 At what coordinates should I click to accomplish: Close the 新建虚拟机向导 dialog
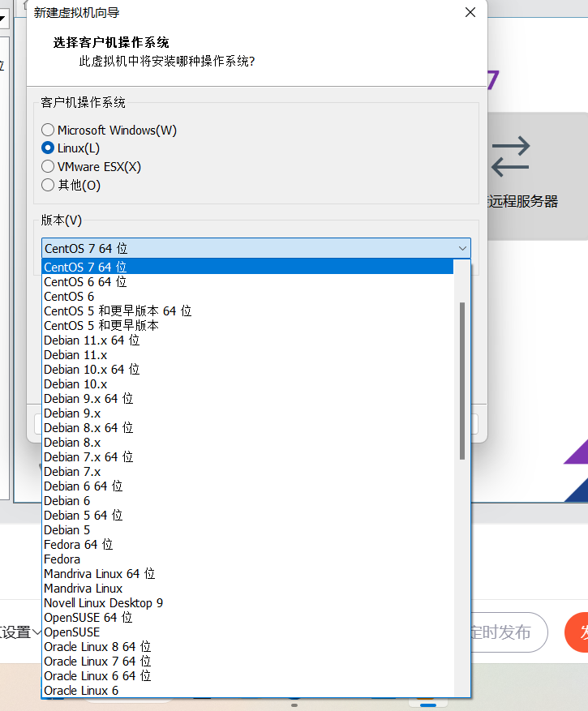(x=470, y=12)
